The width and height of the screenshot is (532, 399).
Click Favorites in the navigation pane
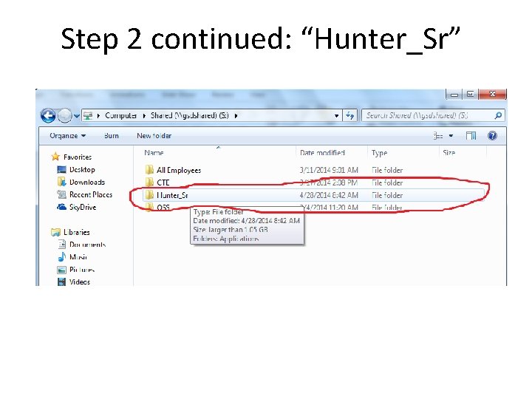(78, 157)
